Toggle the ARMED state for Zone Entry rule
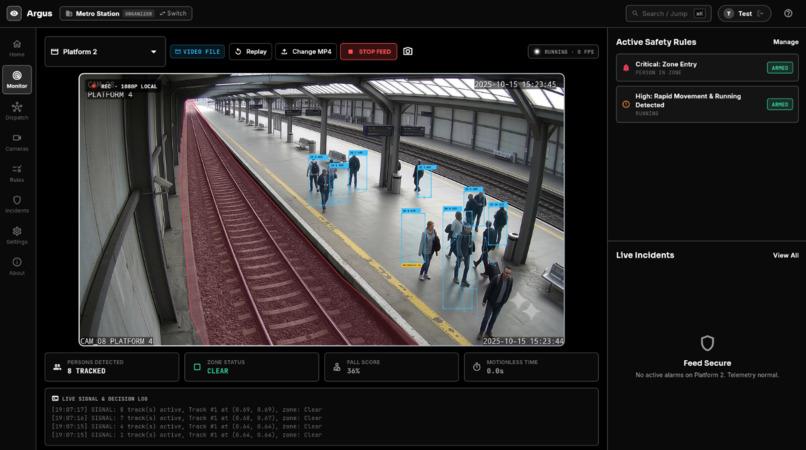The image size is (806, 450). [780, 68]
